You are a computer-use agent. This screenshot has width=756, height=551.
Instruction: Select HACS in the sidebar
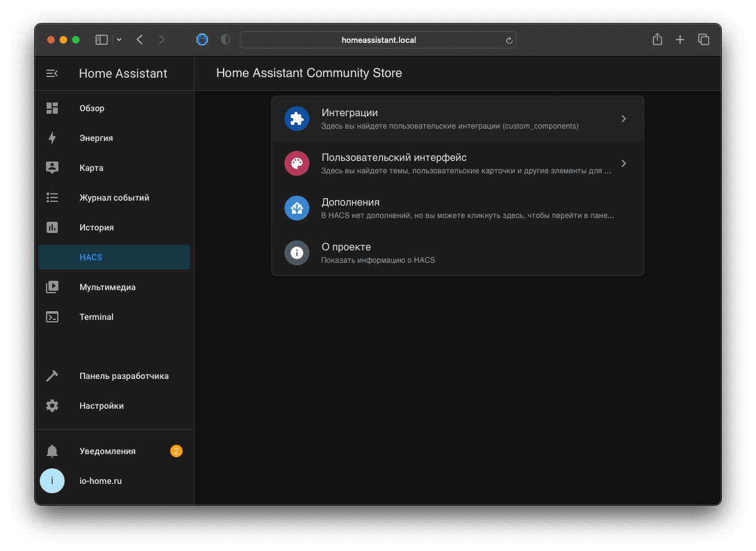pyautogui.click(x=114, y=257)
